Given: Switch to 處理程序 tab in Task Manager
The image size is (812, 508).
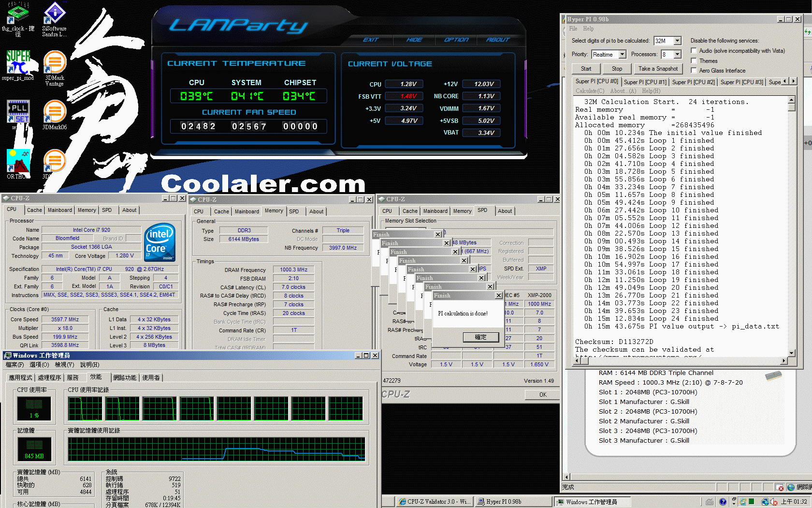Looking at the screenshot, I should [49, 377].
